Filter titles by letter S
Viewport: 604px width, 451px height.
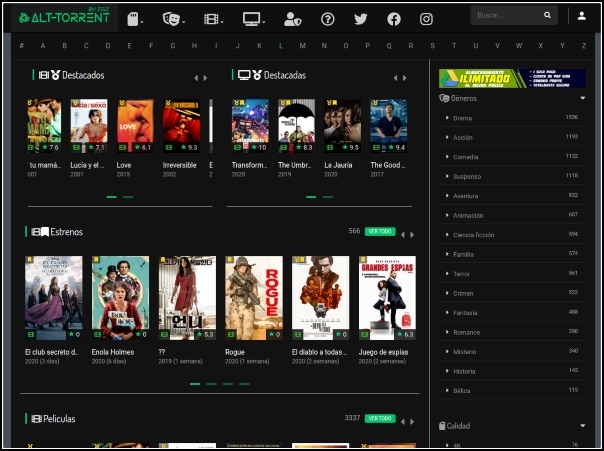coord(432,45)
